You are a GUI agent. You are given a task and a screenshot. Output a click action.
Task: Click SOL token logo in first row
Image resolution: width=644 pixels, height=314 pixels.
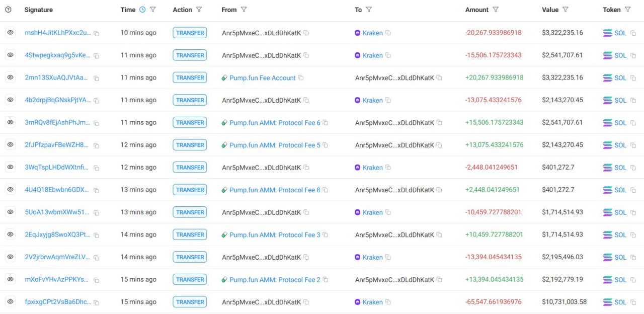click(608, 33)
